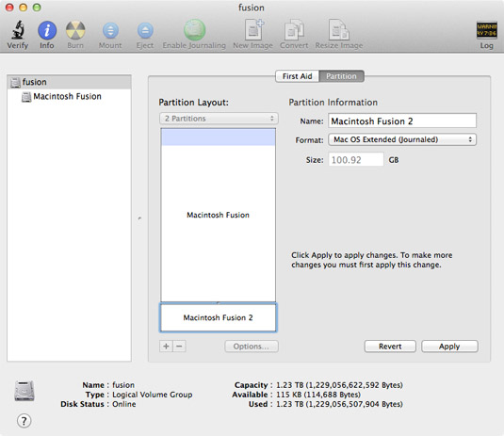Click the Disk Status Online text
The image size is (504, 436).
tap(123, 404)
